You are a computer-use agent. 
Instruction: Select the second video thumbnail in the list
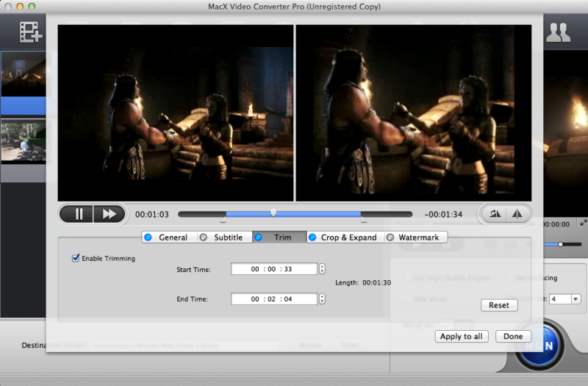(x=24, y=141)
